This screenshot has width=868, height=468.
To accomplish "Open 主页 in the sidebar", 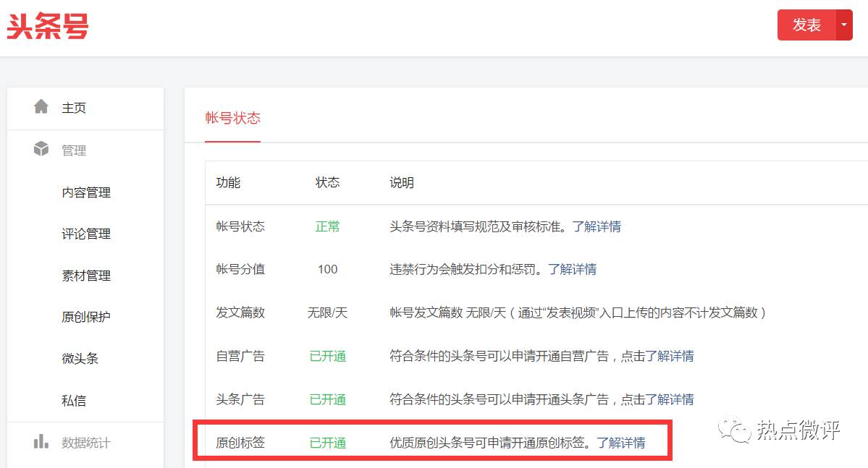I will tap(74, 108).
